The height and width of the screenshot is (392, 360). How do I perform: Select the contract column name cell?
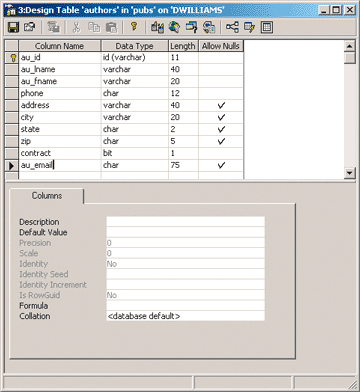[x=60, y=154]
